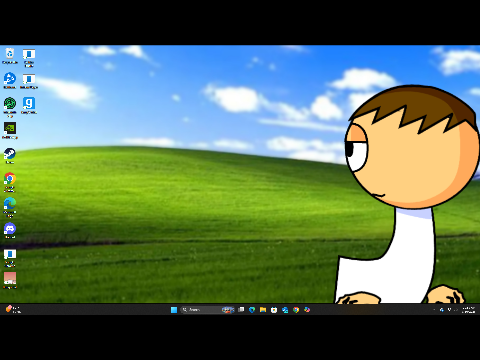The image size is (480, 360).
Task: Select the blue round app icon under Recycle Bin
Action: tap(10, 81)
